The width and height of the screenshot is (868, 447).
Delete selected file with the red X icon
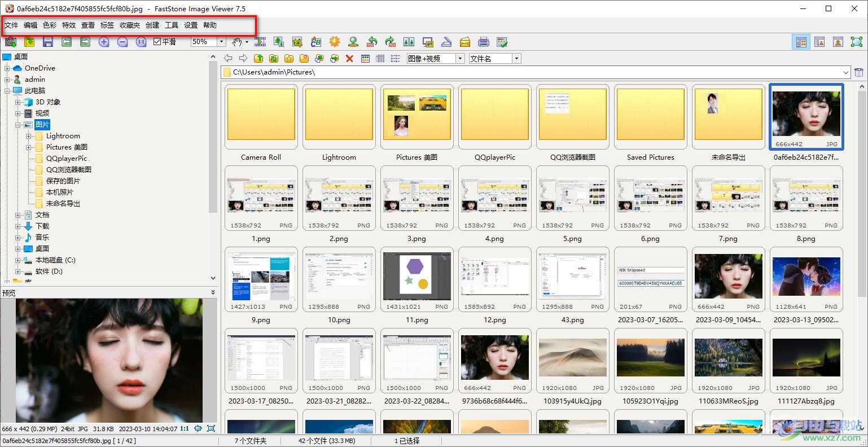click(349, 58)
